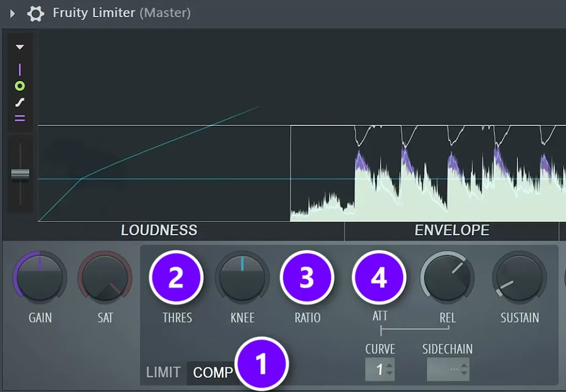Click the ENVELOPE section label
Screen dimensions: 566x392
[x=452, y=230]
